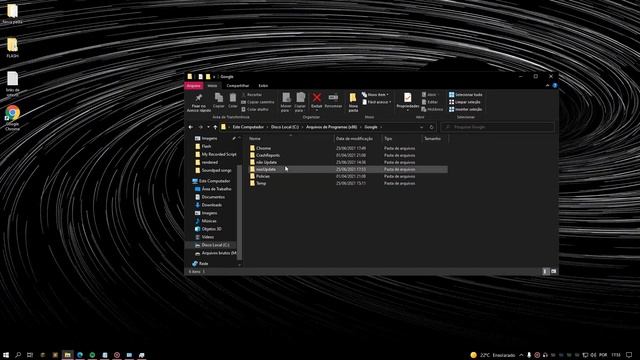Open address bar history dropdown
The width and height of the screenshot is (640, 360).
pyautogui.click(x=422, y=127)
